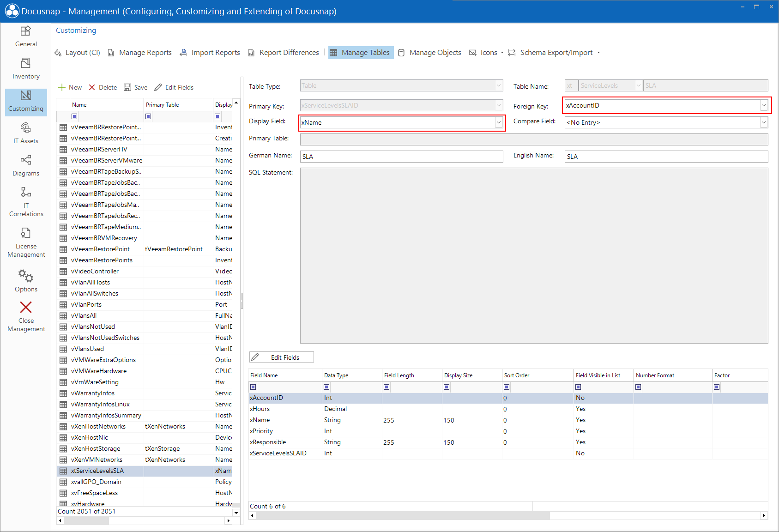
Task: Click the Edit Fields button above field grid
Action: pos(282,357)
